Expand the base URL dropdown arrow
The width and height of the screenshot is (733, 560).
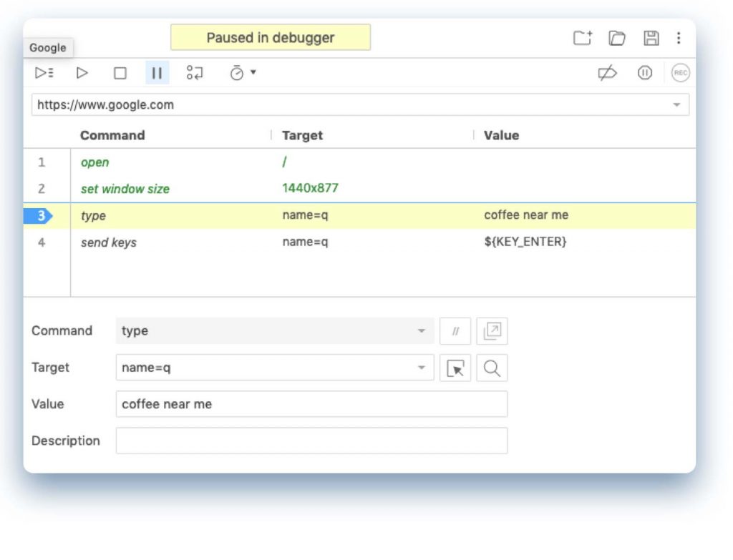coord(676,105)
